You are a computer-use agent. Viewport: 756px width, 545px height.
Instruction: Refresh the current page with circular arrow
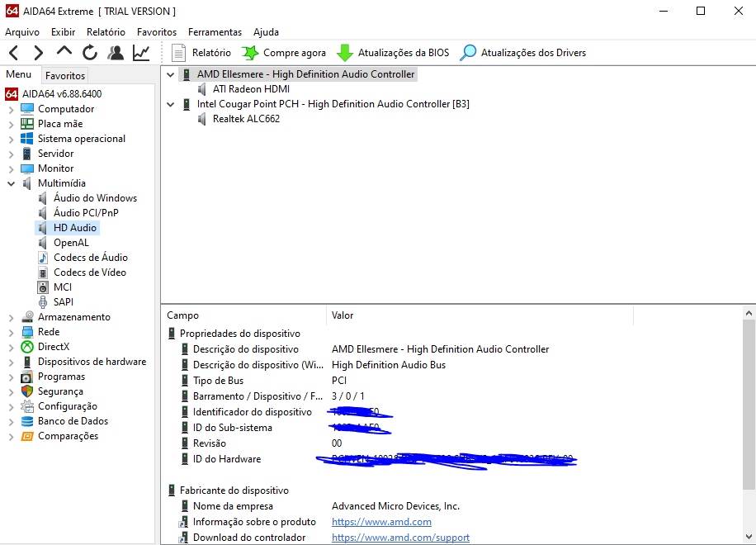[x=90, y=53]
